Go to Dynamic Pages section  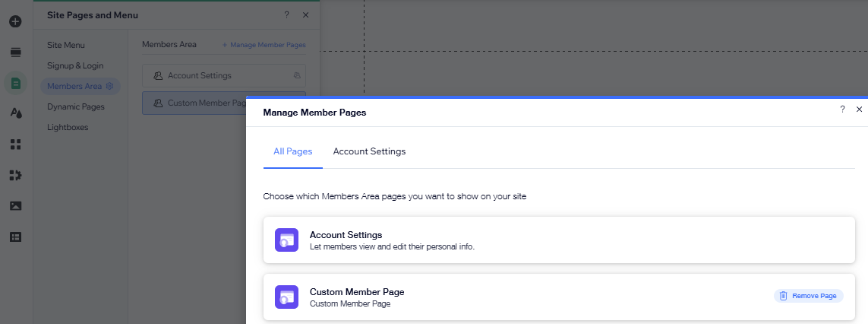click(76, 107)
